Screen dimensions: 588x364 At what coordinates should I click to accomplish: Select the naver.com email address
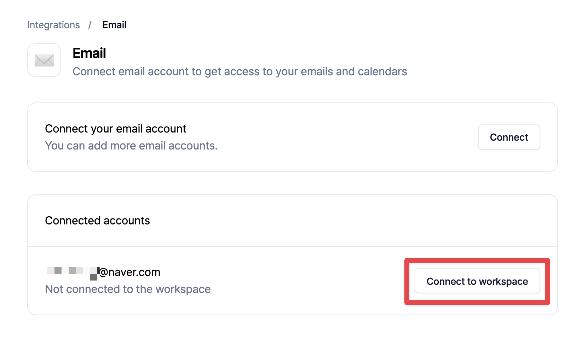pyautogui.click(x=103, y=272)
